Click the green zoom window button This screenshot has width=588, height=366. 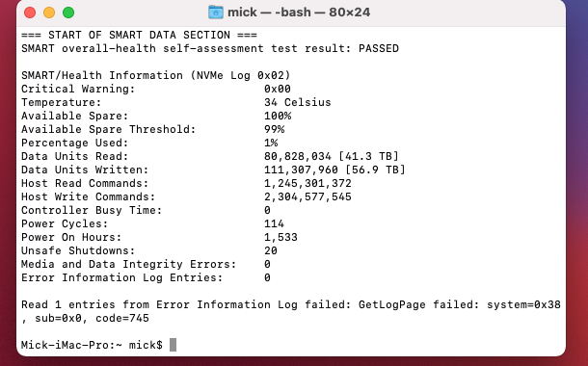click(x=68, y=13)
